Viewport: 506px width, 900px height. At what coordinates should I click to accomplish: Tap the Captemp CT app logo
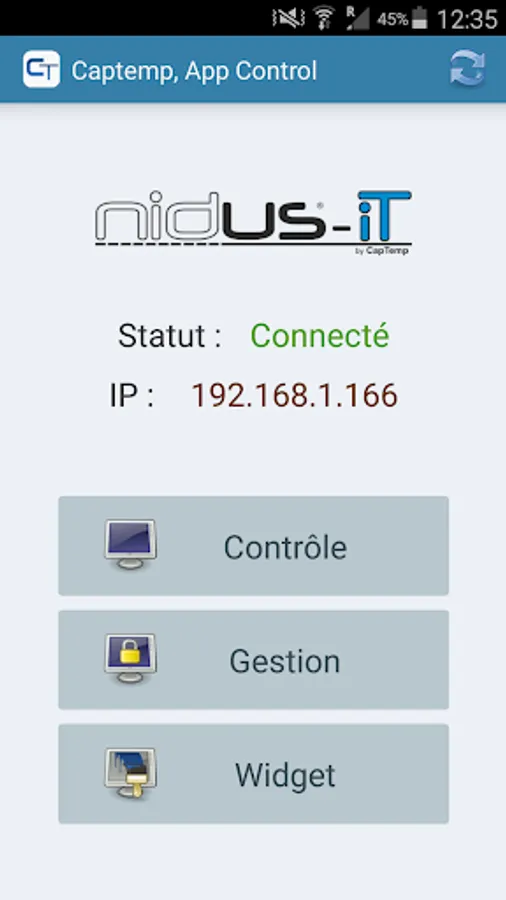click(41, 69)
